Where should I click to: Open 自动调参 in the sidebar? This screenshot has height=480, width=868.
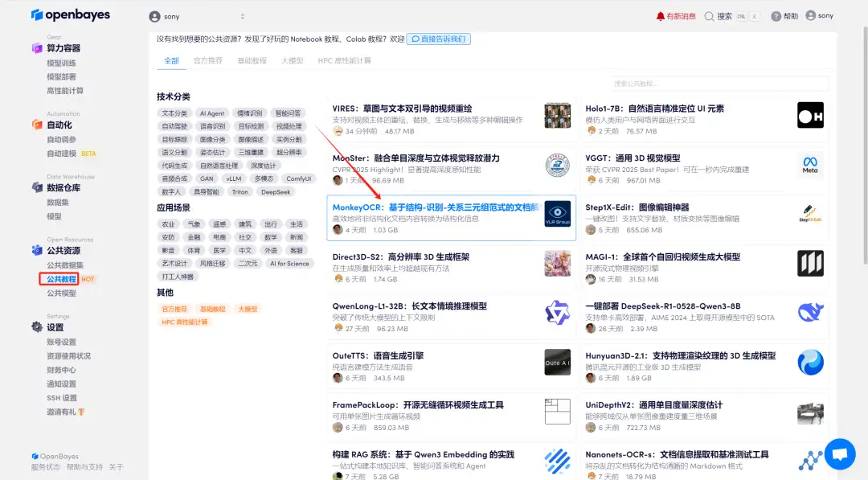point(61,140)
